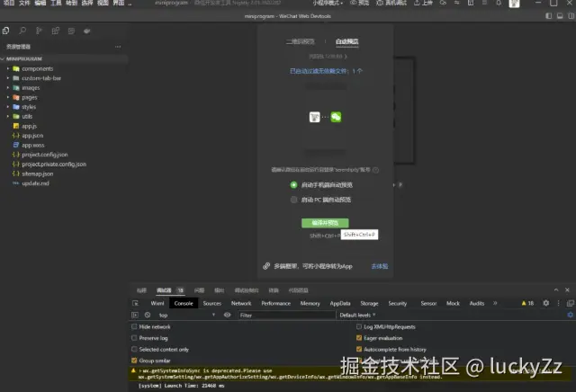Switch to the QR code preview tab in dialog
Viewport: 576px width, 392px height.
pos(300,41)
